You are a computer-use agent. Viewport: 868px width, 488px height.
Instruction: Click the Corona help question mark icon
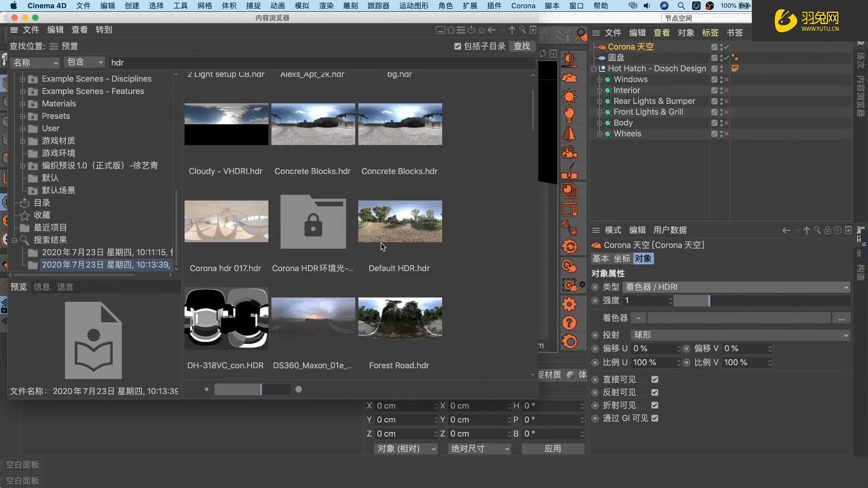[569, 323]
